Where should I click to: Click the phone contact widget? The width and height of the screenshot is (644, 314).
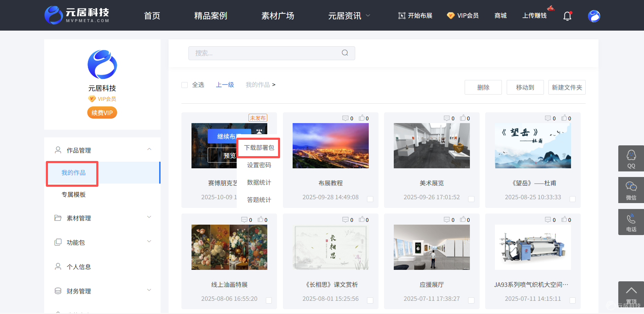631,222
